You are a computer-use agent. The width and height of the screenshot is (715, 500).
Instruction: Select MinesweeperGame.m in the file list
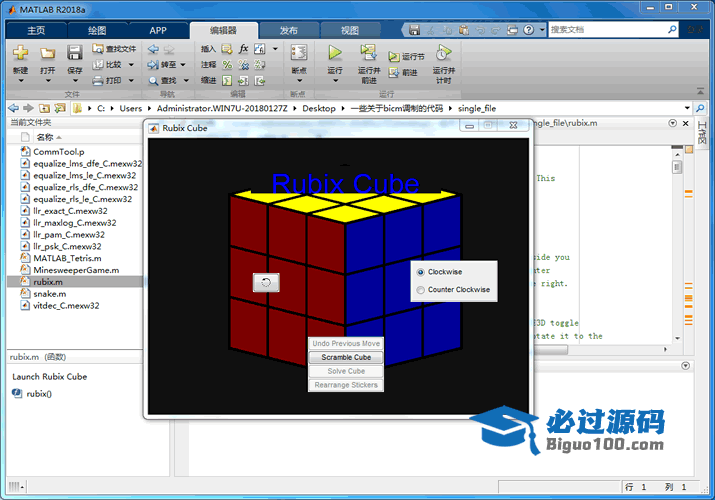click(x=75, y=270)
